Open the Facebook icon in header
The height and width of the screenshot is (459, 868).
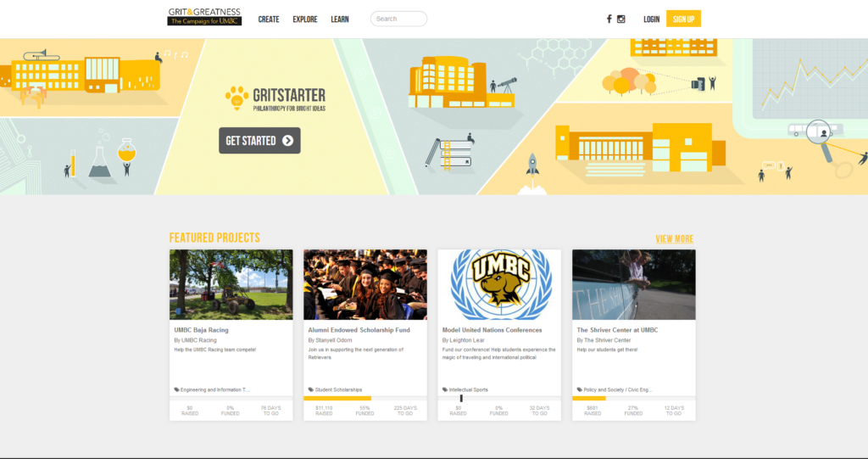(x=609, y=19)
